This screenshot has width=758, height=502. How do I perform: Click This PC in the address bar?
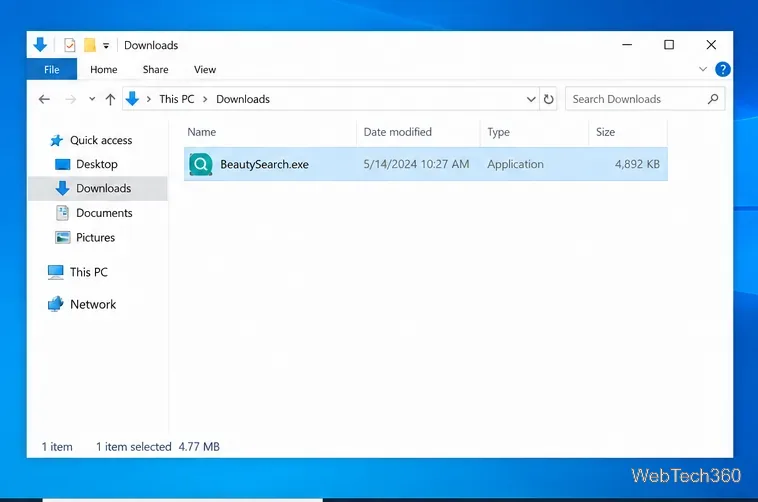[177, 99]
